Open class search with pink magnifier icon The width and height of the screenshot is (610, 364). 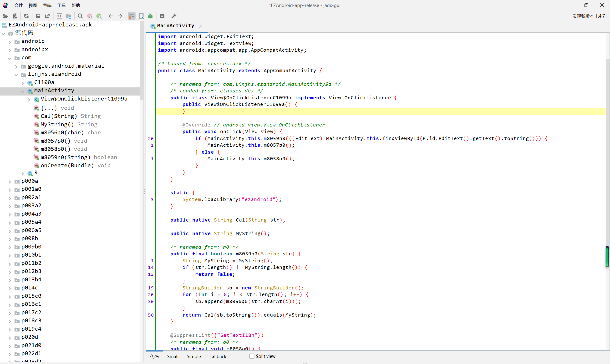tap(90, 16)
